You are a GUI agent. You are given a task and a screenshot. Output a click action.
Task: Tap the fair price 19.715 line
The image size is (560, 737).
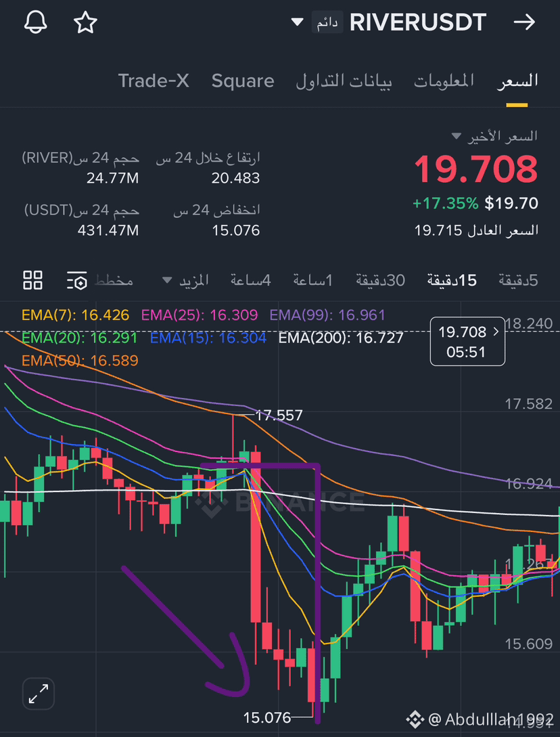click(x=476, y=230)
